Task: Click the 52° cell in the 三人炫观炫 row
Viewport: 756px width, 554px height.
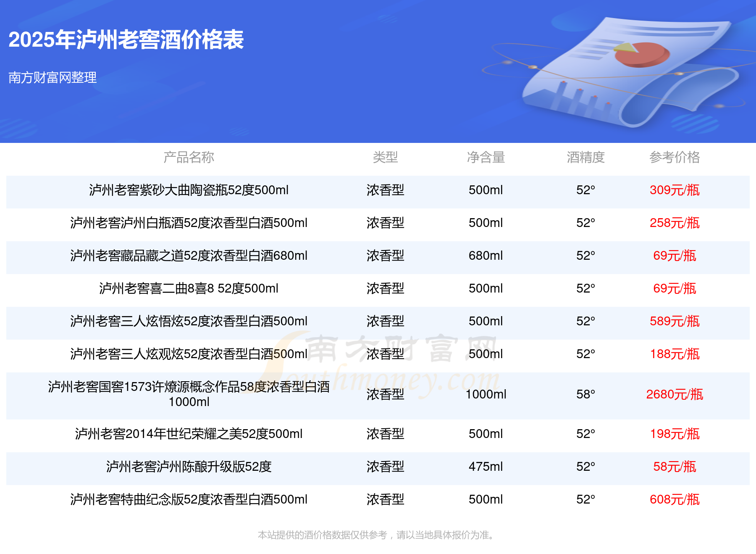Action: (x=586, y=354)
